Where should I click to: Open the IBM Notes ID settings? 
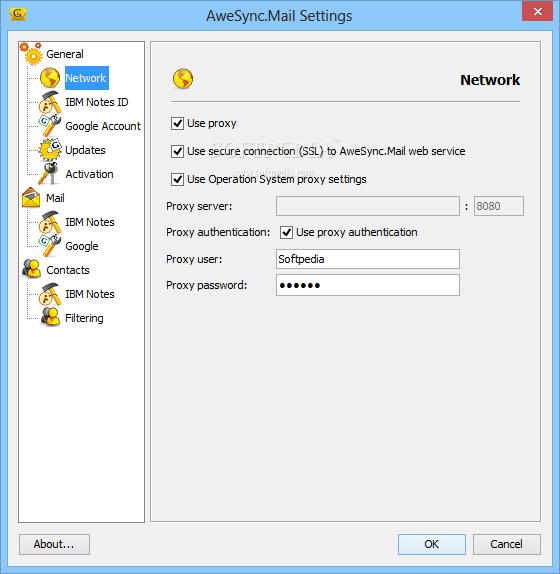tap(97, 102)
